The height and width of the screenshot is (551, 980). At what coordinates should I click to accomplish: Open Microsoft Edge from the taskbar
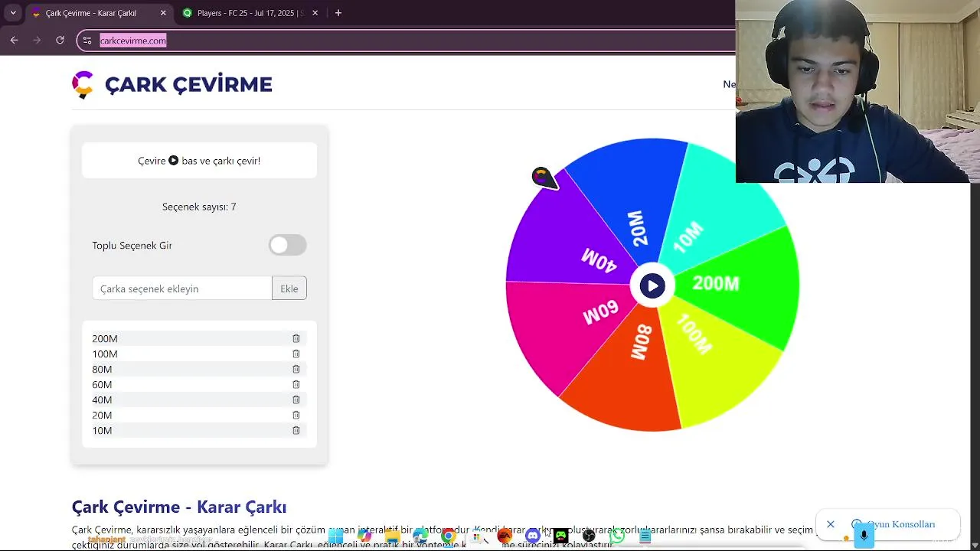420,536
